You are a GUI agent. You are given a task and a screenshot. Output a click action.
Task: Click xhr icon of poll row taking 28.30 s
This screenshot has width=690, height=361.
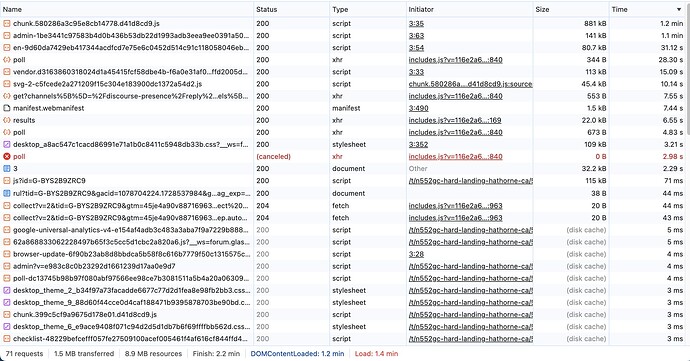[7, 60]
